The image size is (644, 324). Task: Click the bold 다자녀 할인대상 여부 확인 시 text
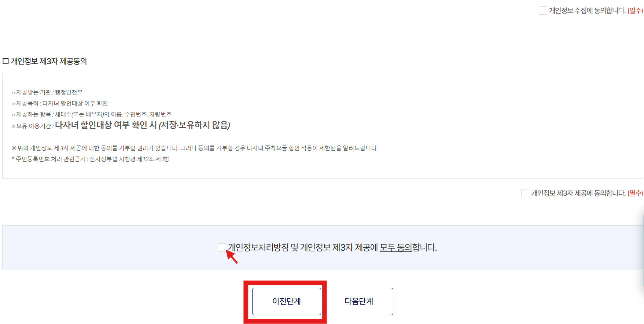[106, 125]
